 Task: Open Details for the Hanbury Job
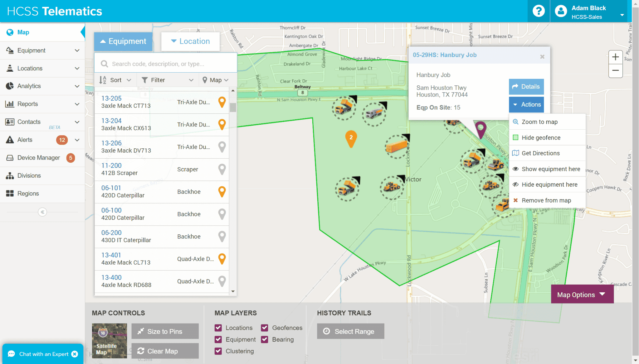click(526, 87)
